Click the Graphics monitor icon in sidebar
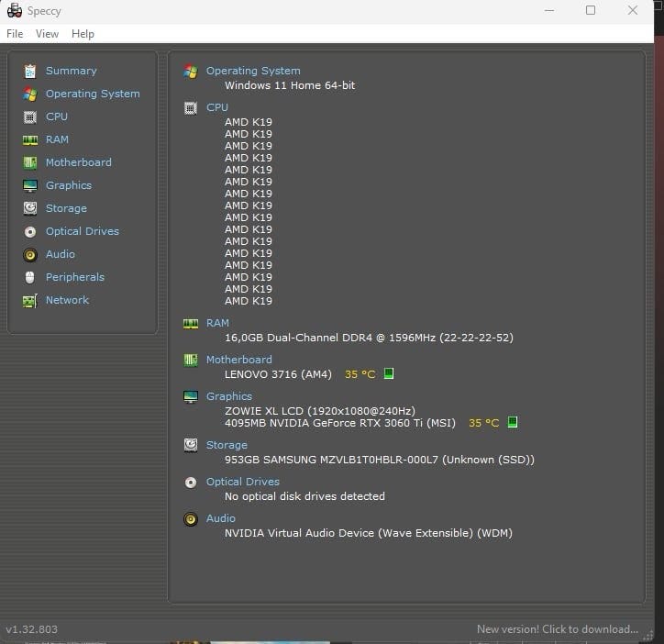Screen dimensions: 664x644 coord(30,185)
